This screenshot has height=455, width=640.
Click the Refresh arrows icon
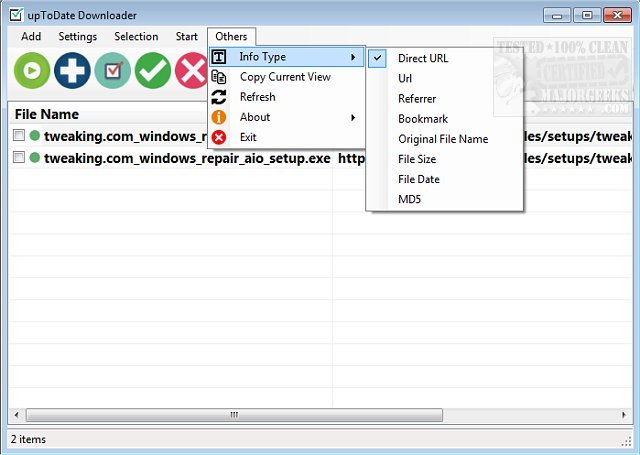[219, 97]
